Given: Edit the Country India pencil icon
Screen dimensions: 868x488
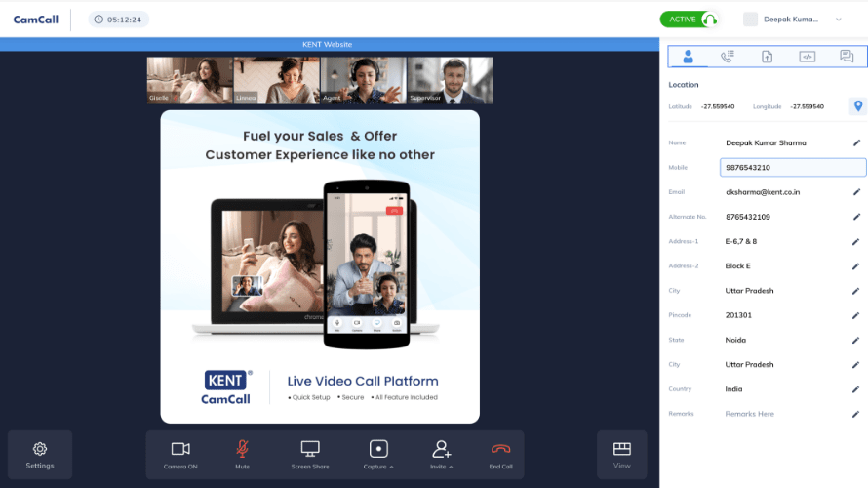Looking at the screenshot, I should [856, 389].
